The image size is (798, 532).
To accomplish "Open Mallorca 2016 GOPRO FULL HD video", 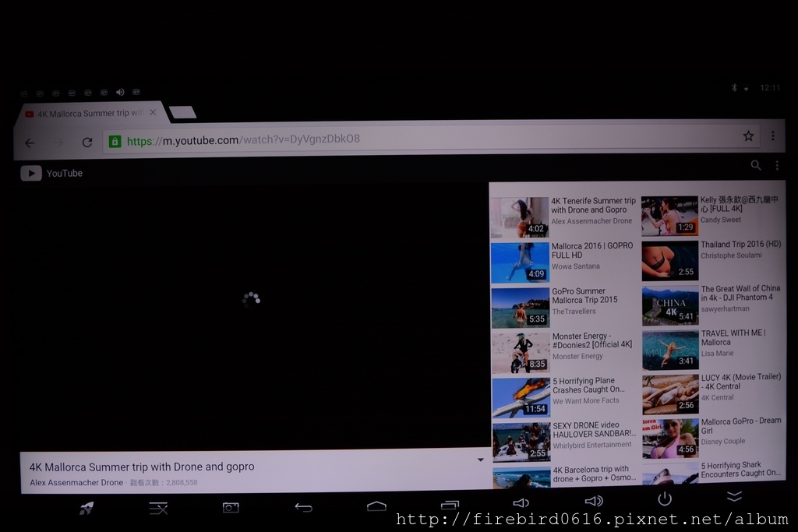I will [x=592, y=250].
